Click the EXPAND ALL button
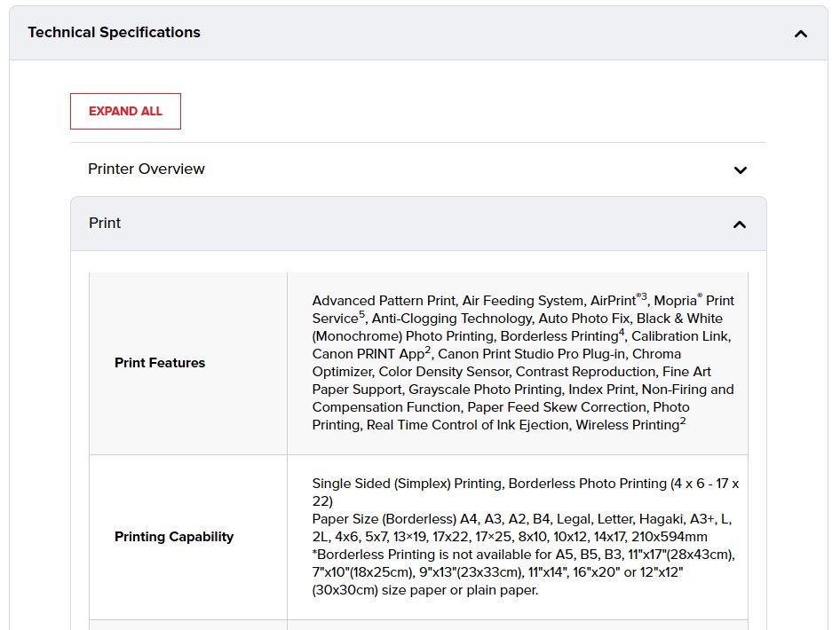The image size is (840, 630). pyautogui.click(x=125, y=111)
